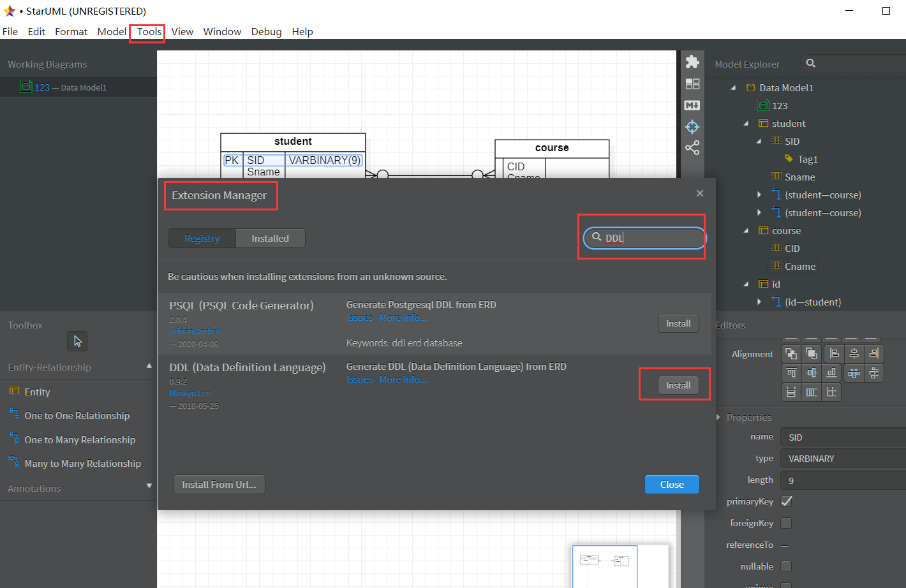Open the Extensions puzzle icon in sidebar
Screen dimensions: 906x588
tap(692, 61)
